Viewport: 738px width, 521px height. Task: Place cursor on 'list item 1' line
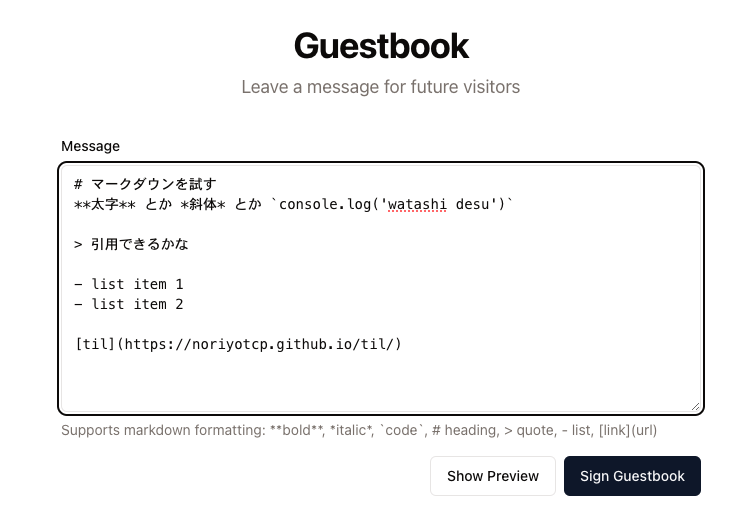(x=128, y=284)
